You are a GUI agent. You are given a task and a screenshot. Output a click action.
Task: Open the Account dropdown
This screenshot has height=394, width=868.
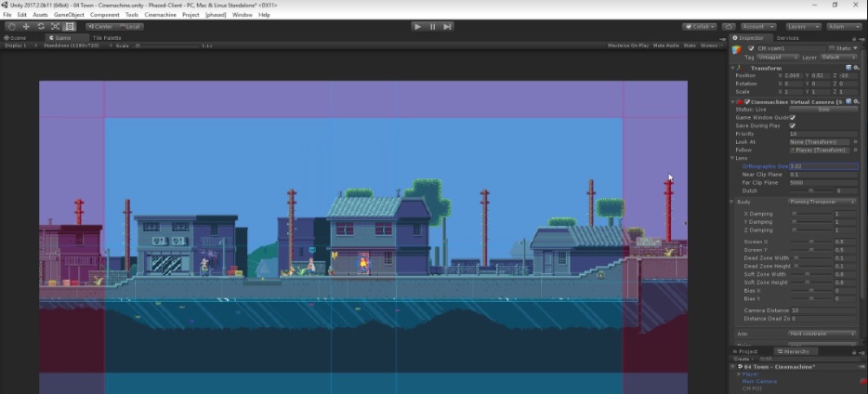click(x=758, y=27)
